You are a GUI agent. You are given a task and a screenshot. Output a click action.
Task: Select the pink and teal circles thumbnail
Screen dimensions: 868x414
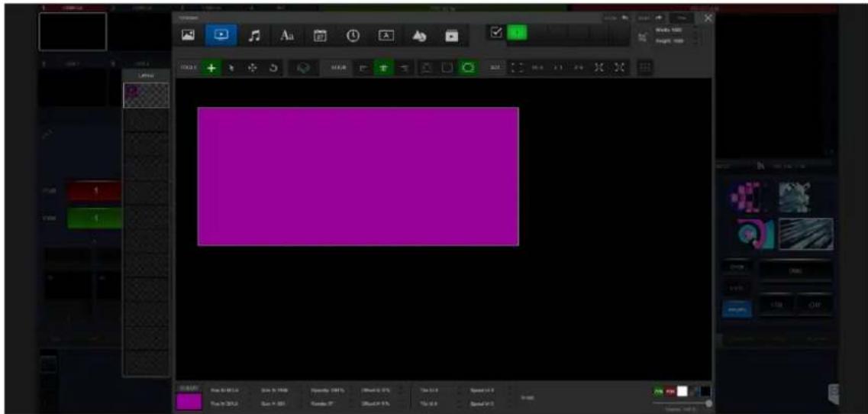755,234
